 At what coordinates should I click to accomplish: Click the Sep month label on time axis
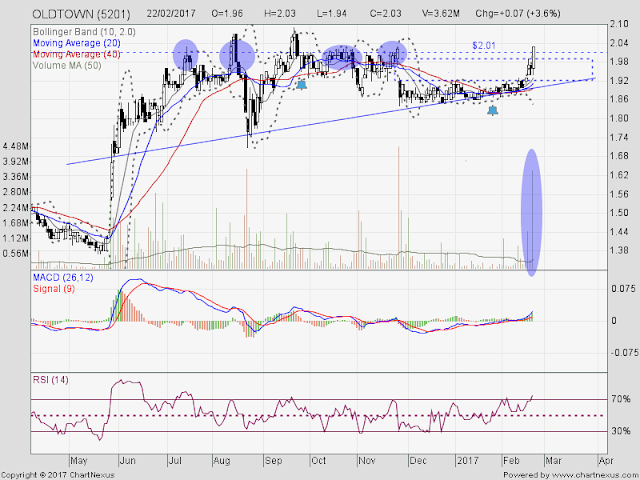pos(273,461)
